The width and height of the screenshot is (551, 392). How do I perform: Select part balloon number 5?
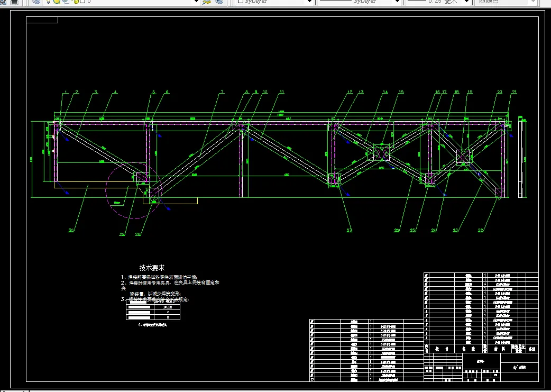pyautogui.click(x=154, y=92)
